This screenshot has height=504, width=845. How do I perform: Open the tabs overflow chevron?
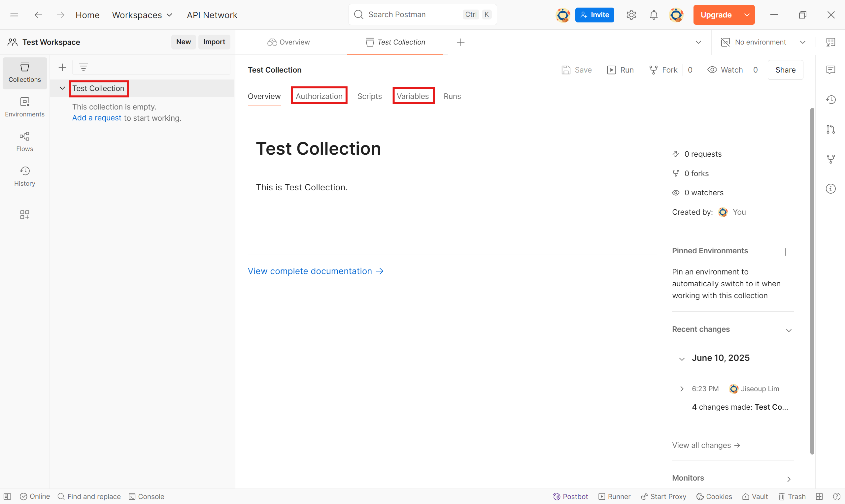coord(698,42)
